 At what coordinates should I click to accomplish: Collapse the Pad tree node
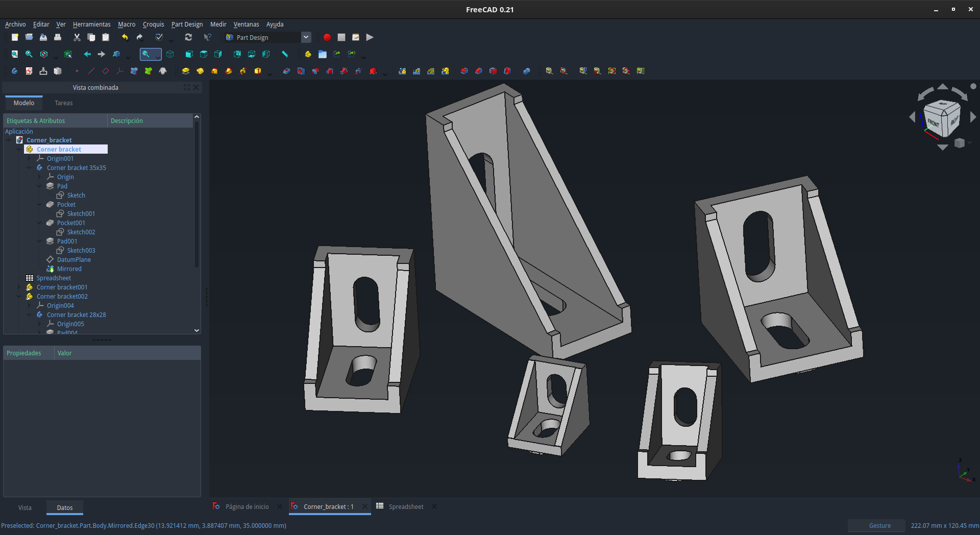pos(40,186)
